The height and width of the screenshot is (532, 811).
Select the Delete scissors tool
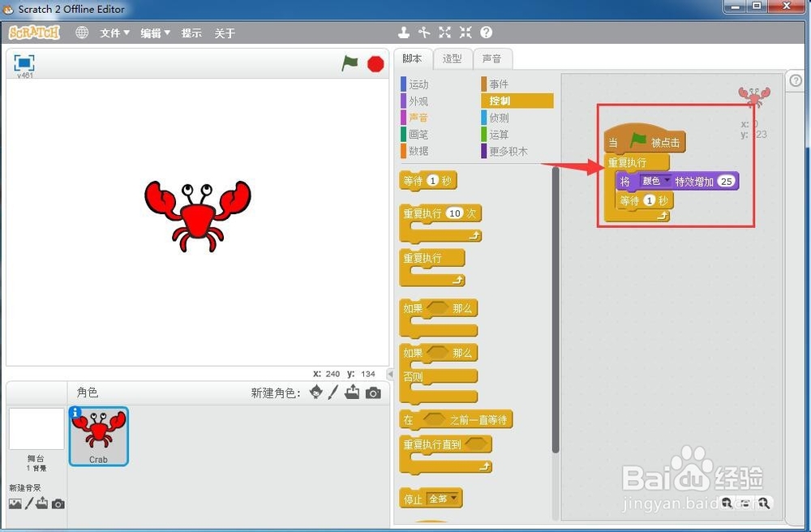click(424, 32)
